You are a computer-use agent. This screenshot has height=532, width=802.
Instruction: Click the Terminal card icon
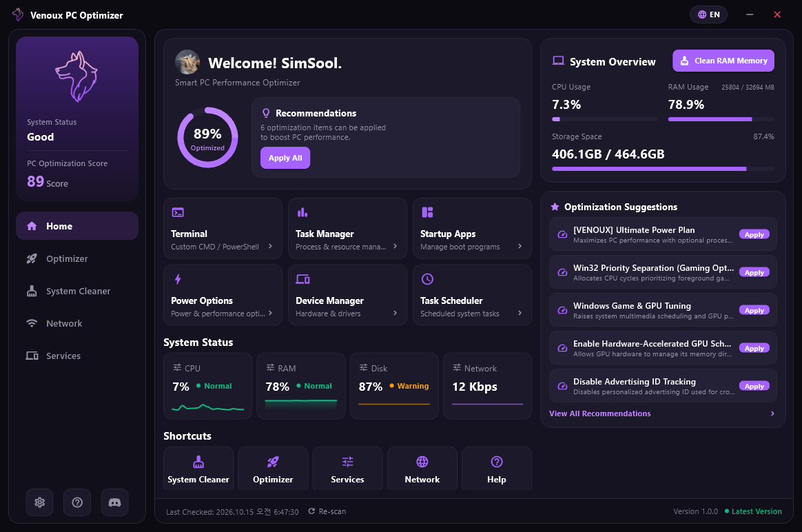point(178,212)
